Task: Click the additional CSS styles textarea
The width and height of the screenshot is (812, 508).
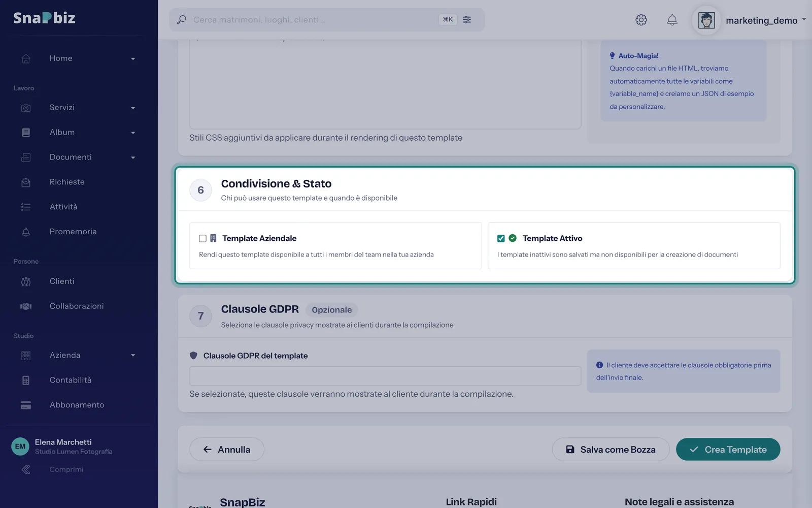Action: (x=385, y=84)
